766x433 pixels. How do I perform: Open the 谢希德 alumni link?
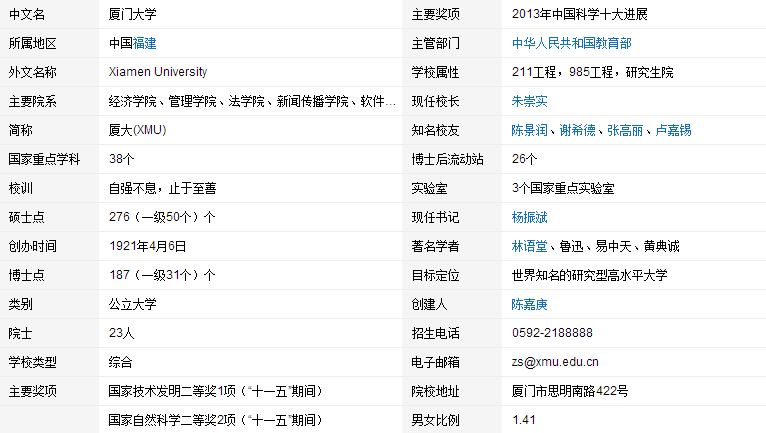click(x=577, y=130)
